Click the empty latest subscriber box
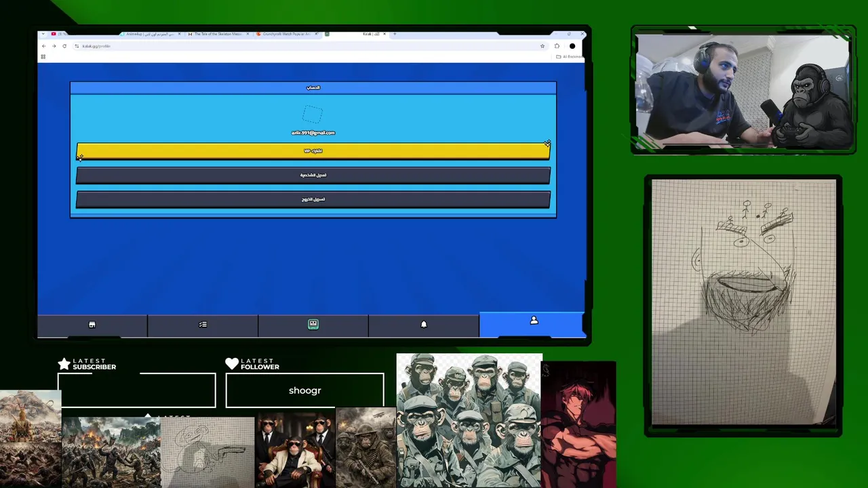The width and height of the screenshot is (868, 488). [137, 390]
